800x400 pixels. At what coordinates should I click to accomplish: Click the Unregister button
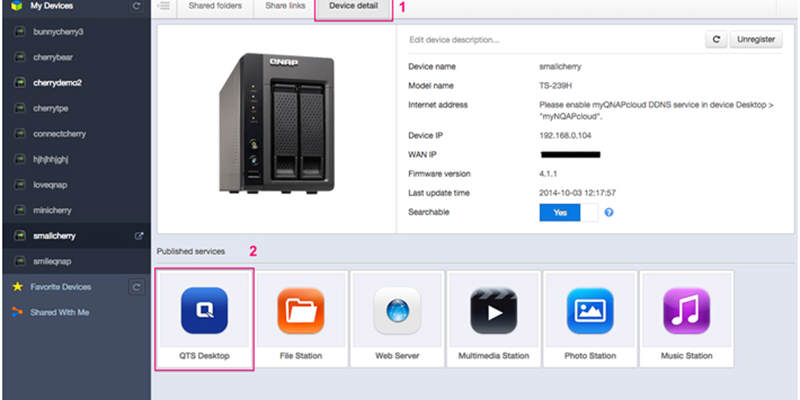(x=756, y=39)
